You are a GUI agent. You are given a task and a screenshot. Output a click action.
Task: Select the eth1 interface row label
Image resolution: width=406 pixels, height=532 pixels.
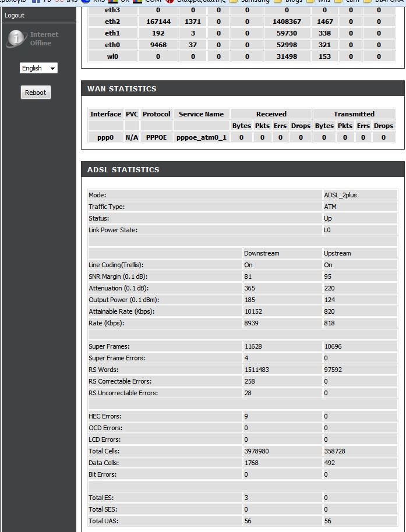pyautogui.click(x=112, y=33)
